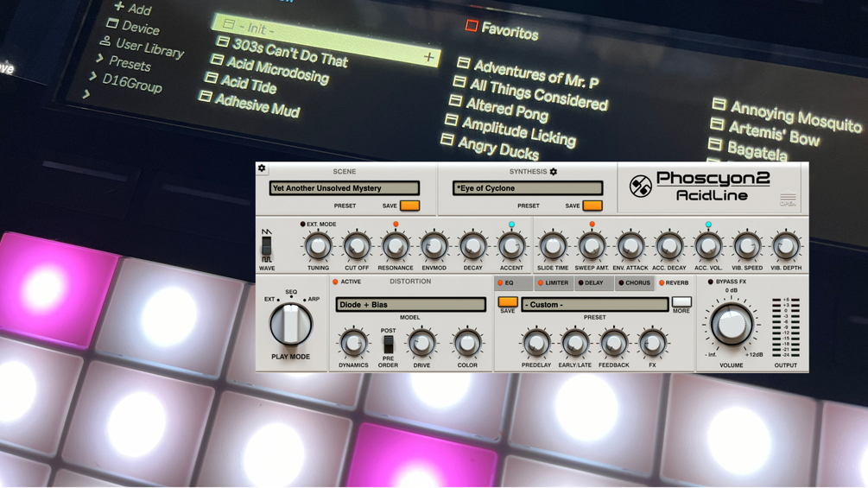Screen dimensions: 868x488
Task: Switch to the CHORUS effects tab
Action: [x=635, y=282]
